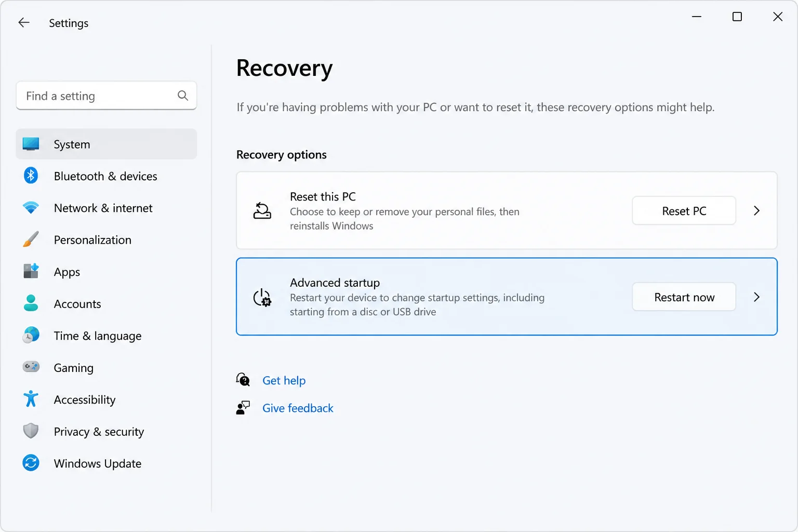Click the Privacy shield icon
This screenshot has height=532, width=798.
(x=31, y=431)
